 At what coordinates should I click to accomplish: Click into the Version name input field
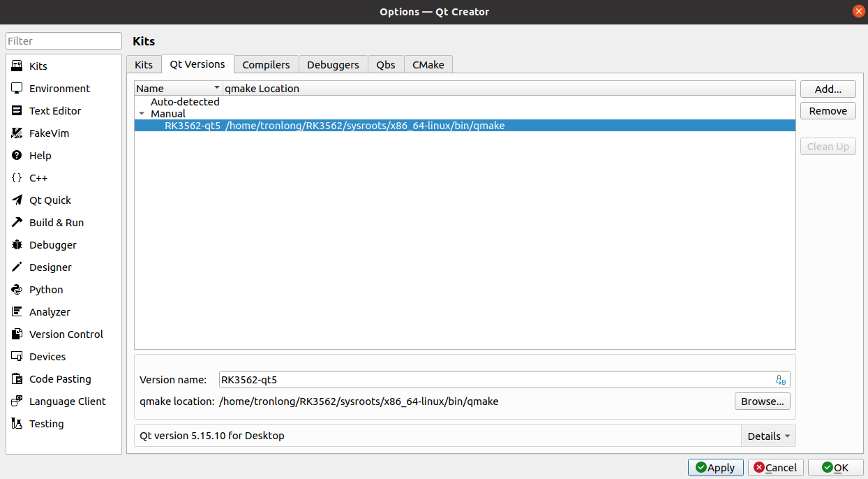coord(504,380)
